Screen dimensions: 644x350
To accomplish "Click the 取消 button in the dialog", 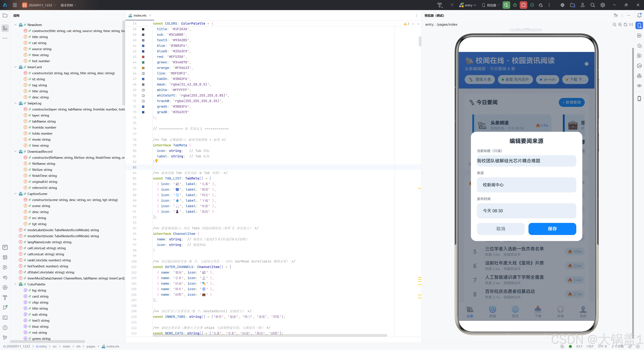I will [500, 229].
